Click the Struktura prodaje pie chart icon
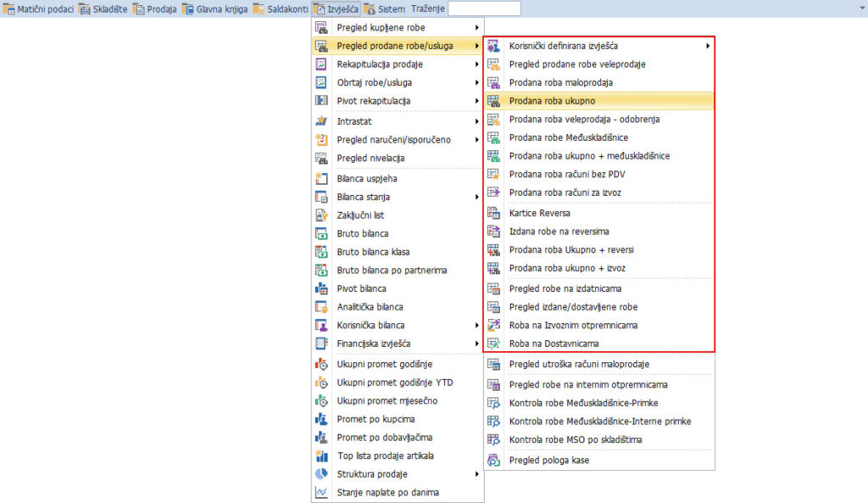The height and width of the screenshot is (503, 868). point(321,474)
